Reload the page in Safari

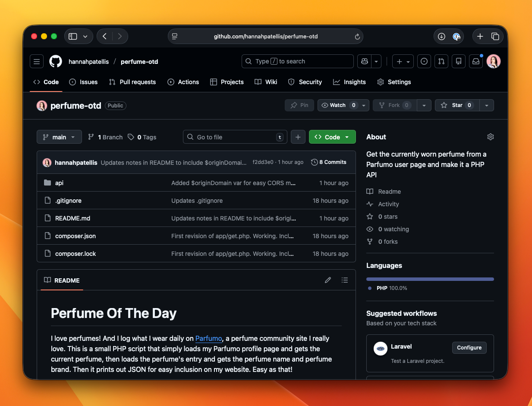[357, 37]
